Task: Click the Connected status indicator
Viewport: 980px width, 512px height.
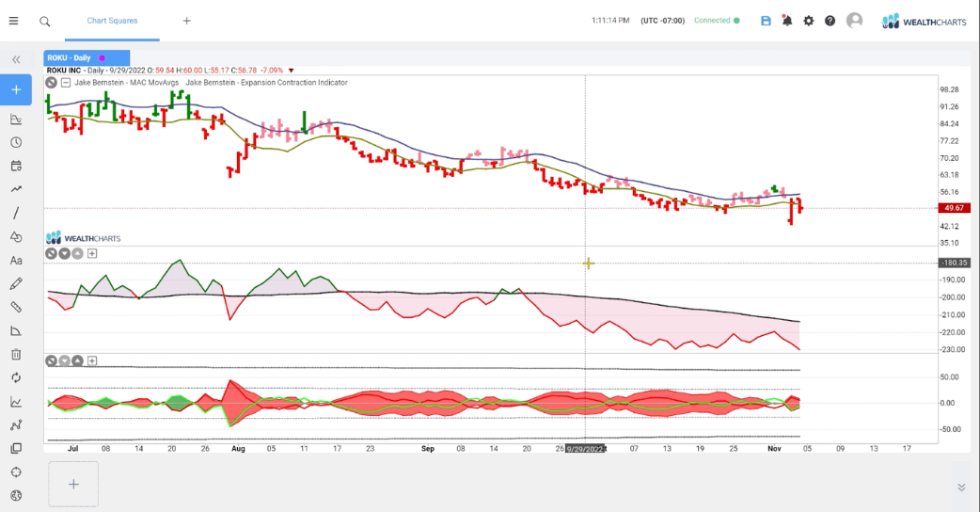Action: (717, 21)
